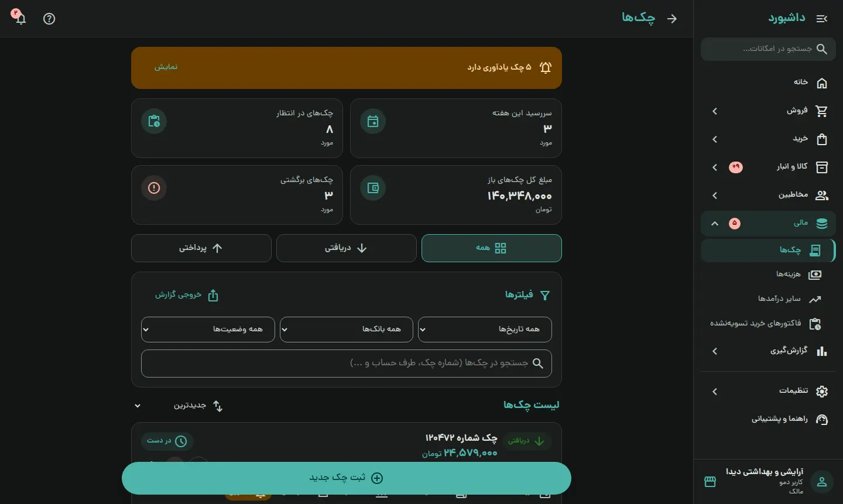Open the چک‌های برگشتی summary card

[x=237, y=195]
